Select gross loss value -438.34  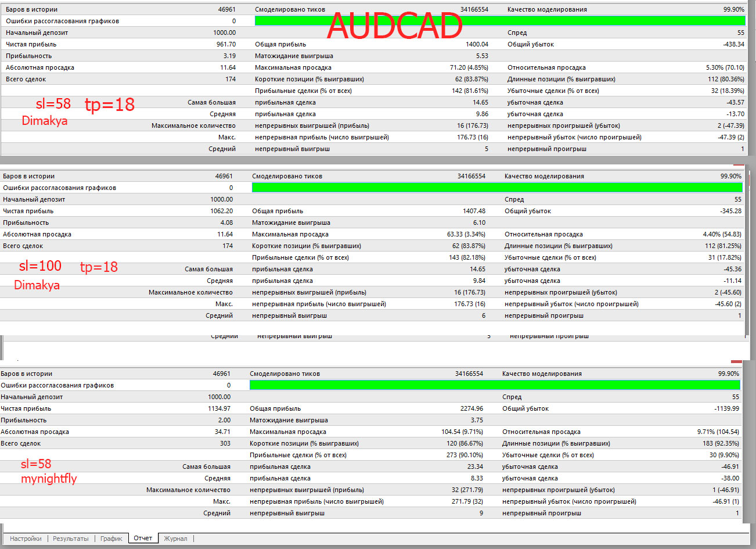pyautogui.click(x=733, y=44)
